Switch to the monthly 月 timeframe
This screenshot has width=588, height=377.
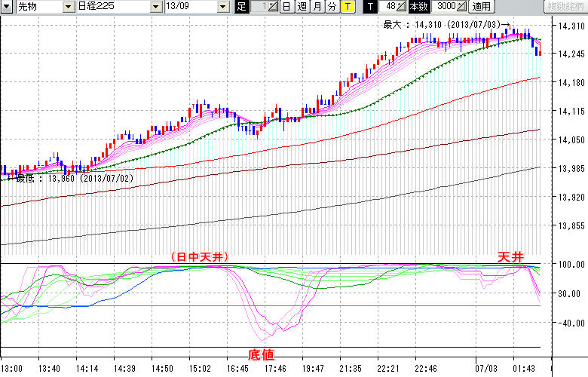pos(317,7)
